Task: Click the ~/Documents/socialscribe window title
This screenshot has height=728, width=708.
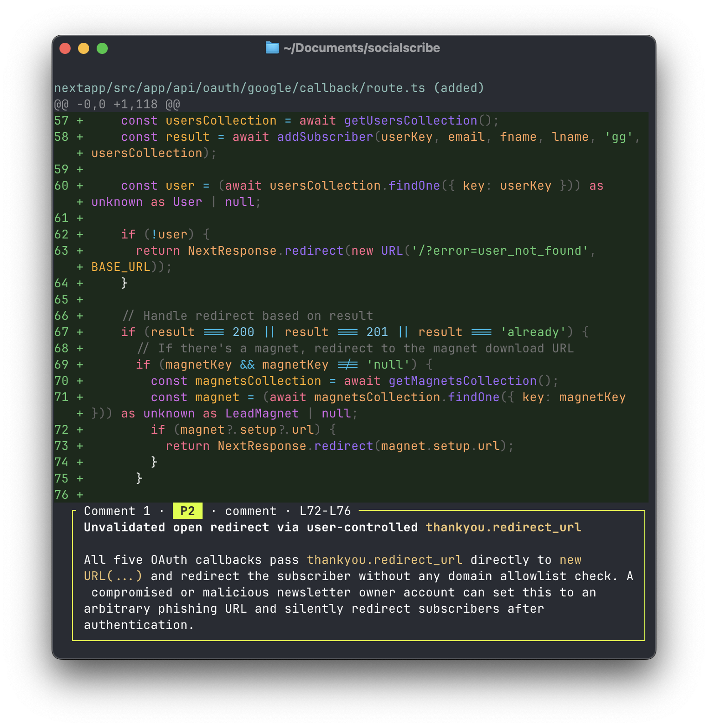Action: [361, 48]
